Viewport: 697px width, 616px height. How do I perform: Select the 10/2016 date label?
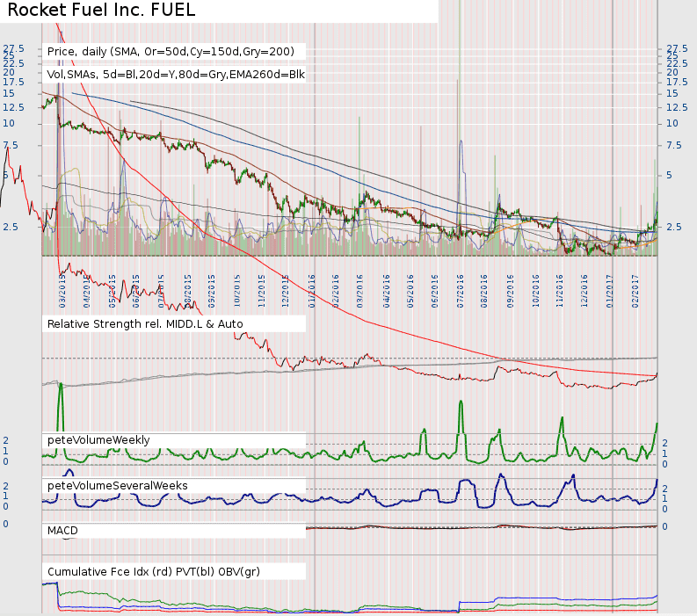[535, 291]
